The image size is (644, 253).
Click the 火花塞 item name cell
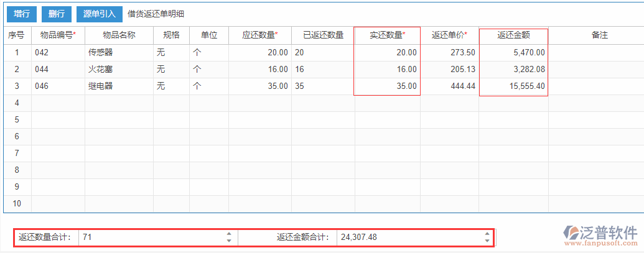[119, 70]
